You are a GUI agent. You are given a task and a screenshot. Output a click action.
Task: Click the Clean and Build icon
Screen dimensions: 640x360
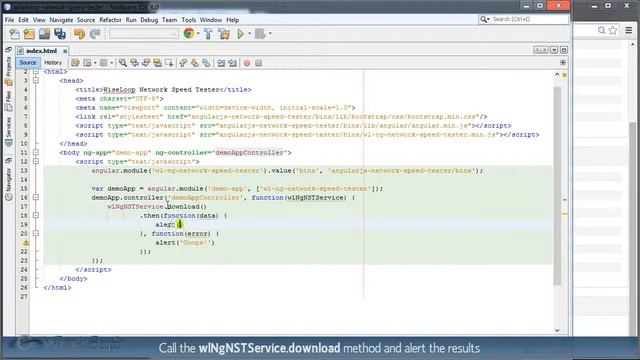click(224, 34)
